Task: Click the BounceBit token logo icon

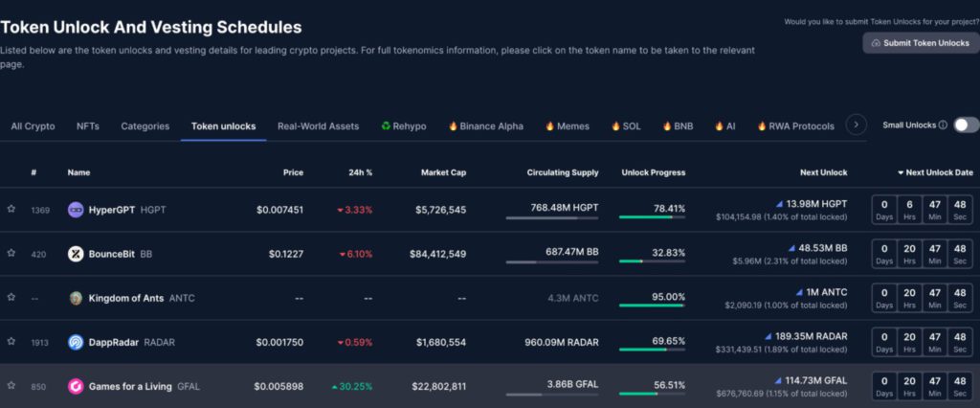Action: coord(76,254)
